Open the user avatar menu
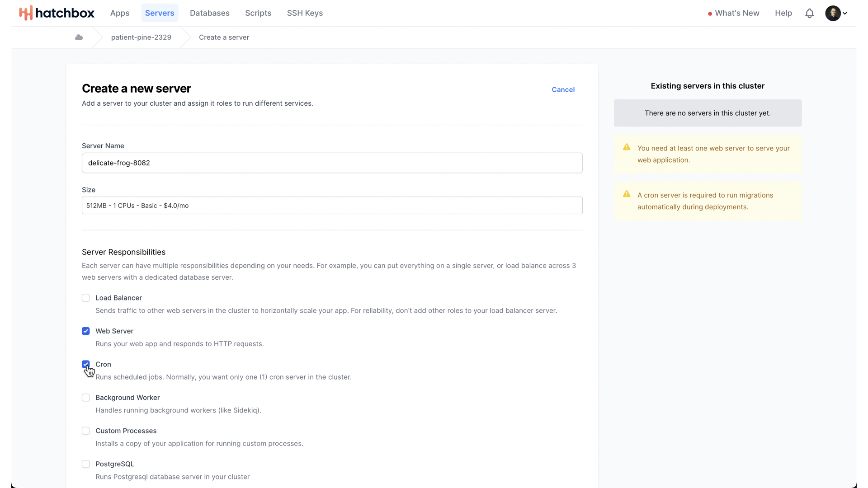 (835, 13)
